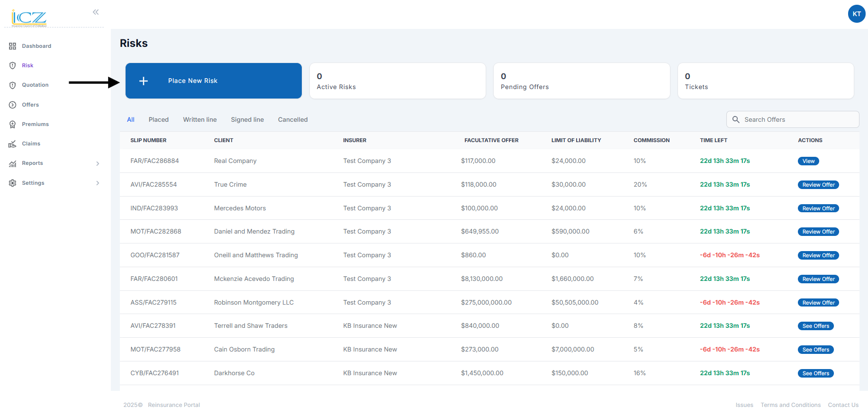
Task: Click Review Offer for True Crime
Action: pyautogui.click(x=818, y=185)
